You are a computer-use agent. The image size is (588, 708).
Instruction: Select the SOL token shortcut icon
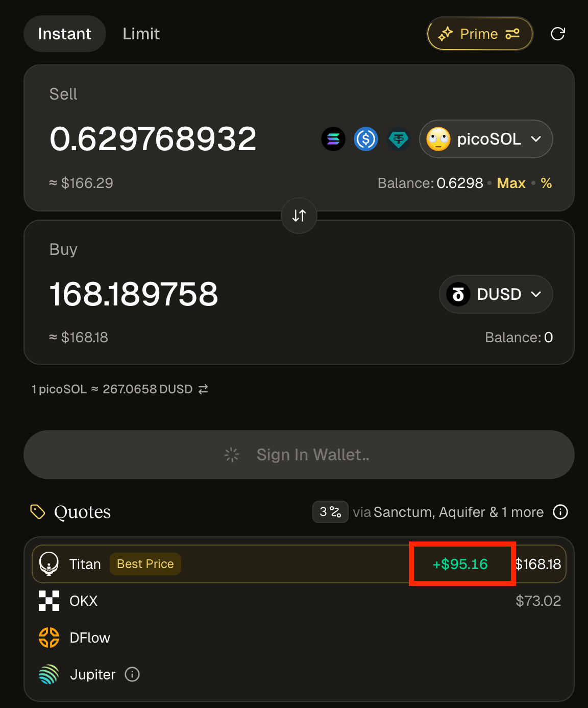[x=333, y=139]
